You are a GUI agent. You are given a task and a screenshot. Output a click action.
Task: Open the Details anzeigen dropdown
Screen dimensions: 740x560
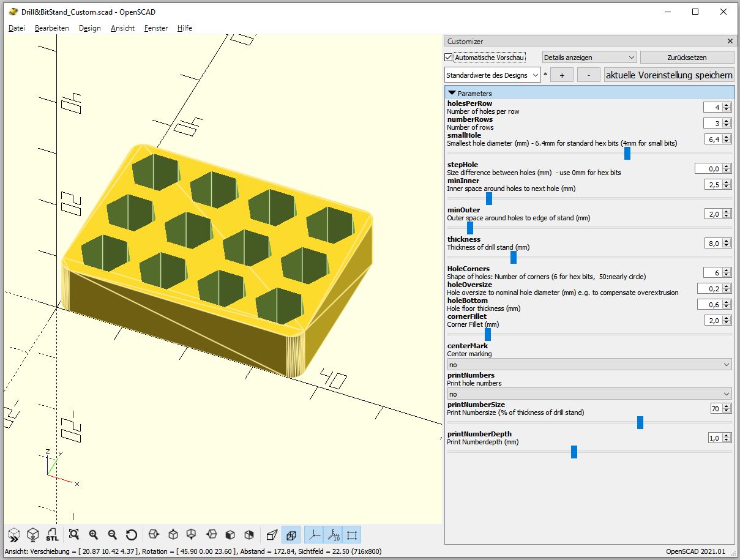(x=590, y=57)
